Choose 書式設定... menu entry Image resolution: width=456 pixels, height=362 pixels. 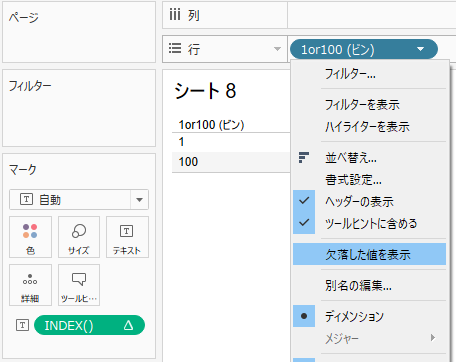pos(369,180)
